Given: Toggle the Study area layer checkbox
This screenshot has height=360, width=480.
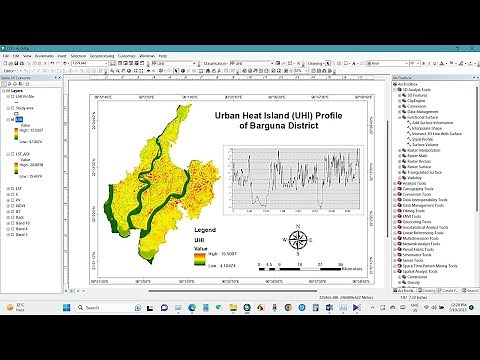Looking at the screenshot, I should tap(12, 108).
